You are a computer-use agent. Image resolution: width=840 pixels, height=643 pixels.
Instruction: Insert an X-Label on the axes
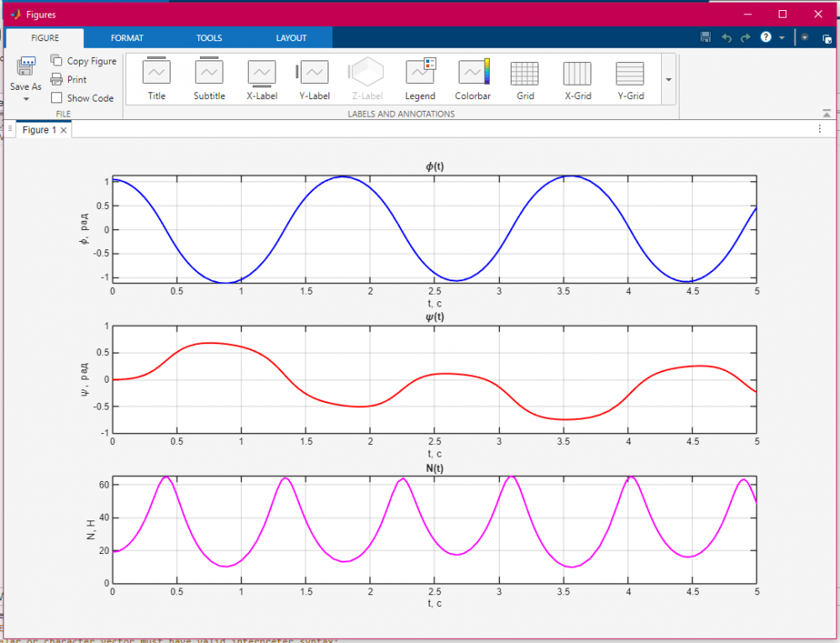(x=261, y=79)
